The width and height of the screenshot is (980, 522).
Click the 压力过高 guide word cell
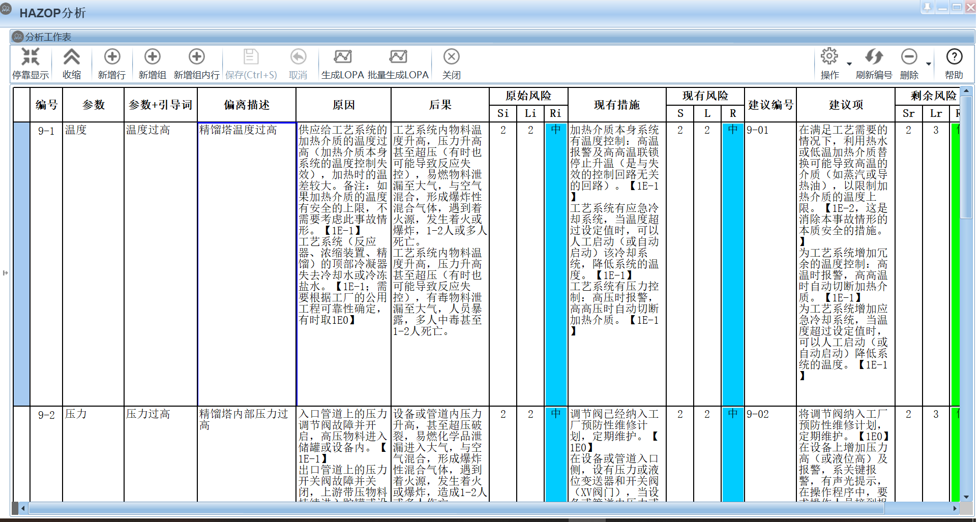click(161, 454)
